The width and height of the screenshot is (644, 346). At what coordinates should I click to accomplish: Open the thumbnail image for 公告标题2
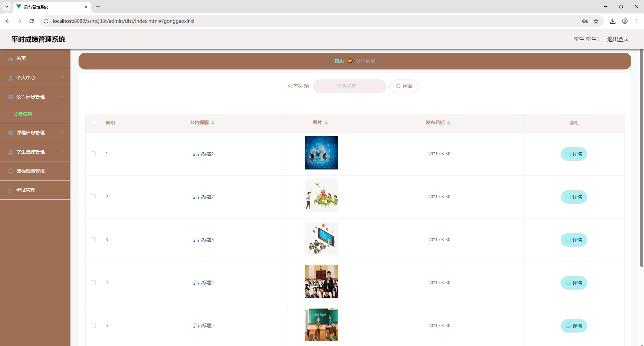(x=321, y=196)
